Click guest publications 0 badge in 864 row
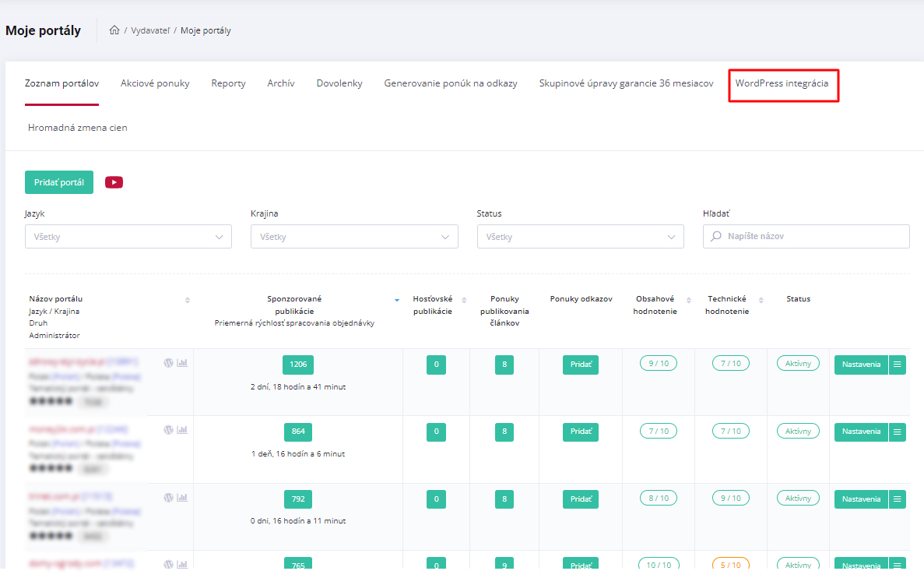Screen dimensions: 924x578 click(436, 432)
